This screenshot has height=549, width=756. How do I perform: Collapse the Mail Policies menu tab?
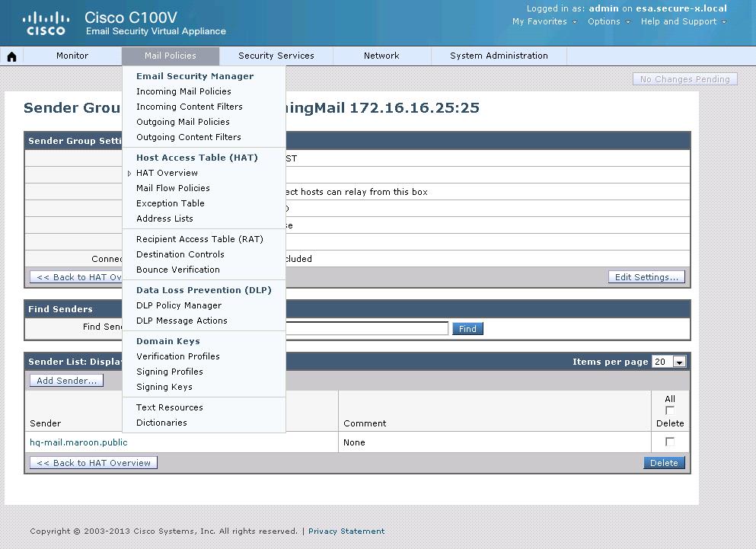click(171, 56)
